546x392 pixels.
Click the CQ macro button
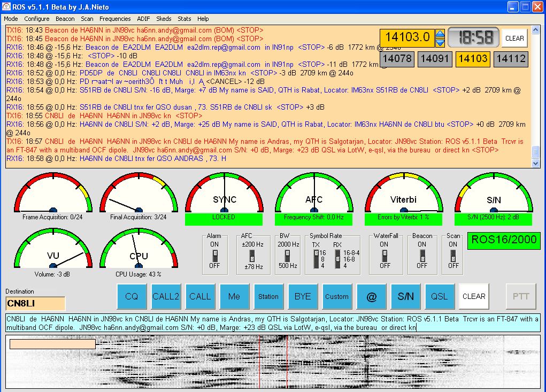[x=132, y=296]
